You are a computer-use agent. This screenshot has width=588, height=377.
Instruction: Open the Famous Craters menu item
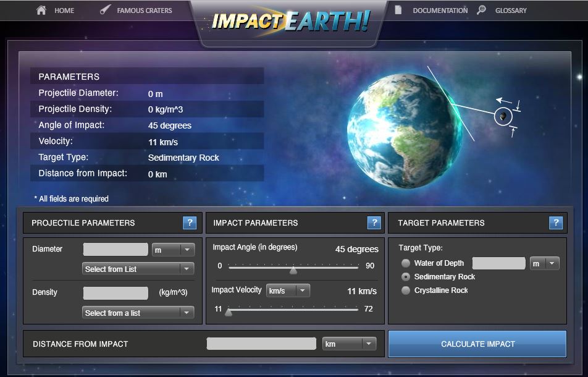coord(145,11)
